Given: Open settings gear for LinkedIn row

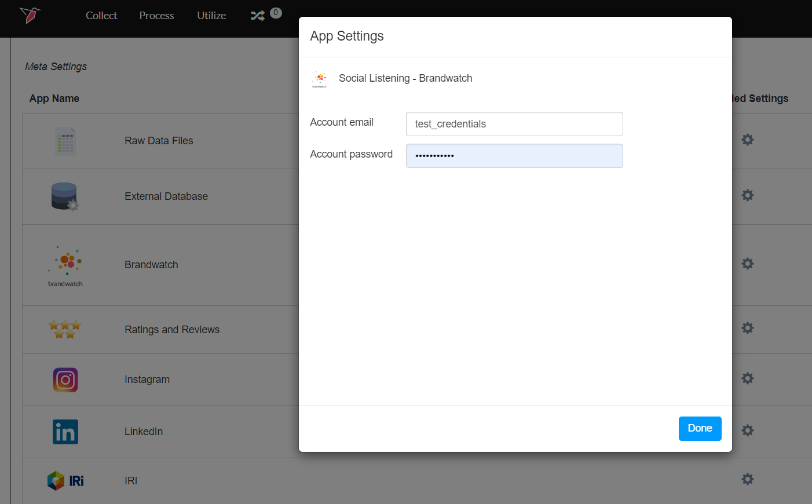Looking at the screenshot, I should [748, 430].
